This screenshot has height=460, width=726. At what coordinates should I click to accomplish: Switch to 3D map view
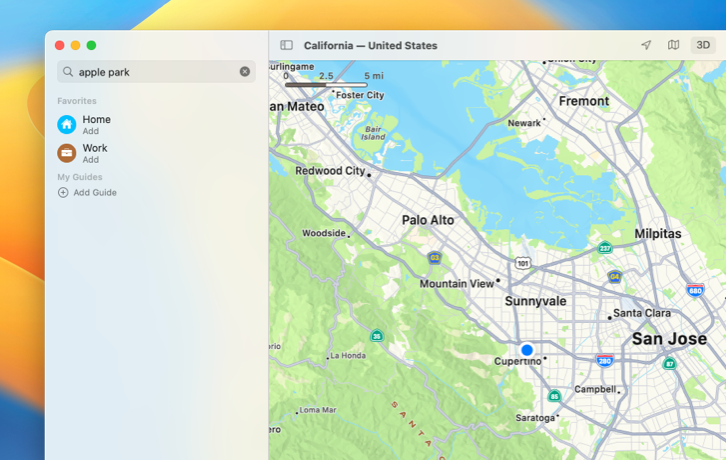[703, 45]
